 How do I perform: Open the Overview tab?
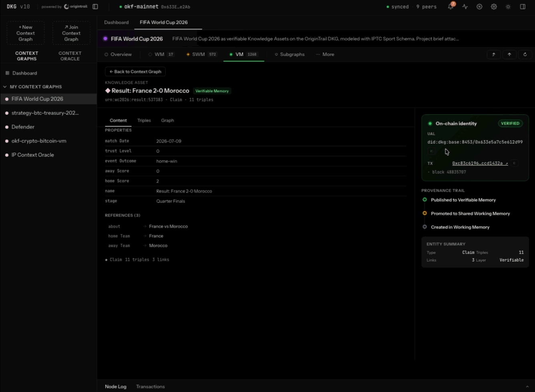click(118, 54)
